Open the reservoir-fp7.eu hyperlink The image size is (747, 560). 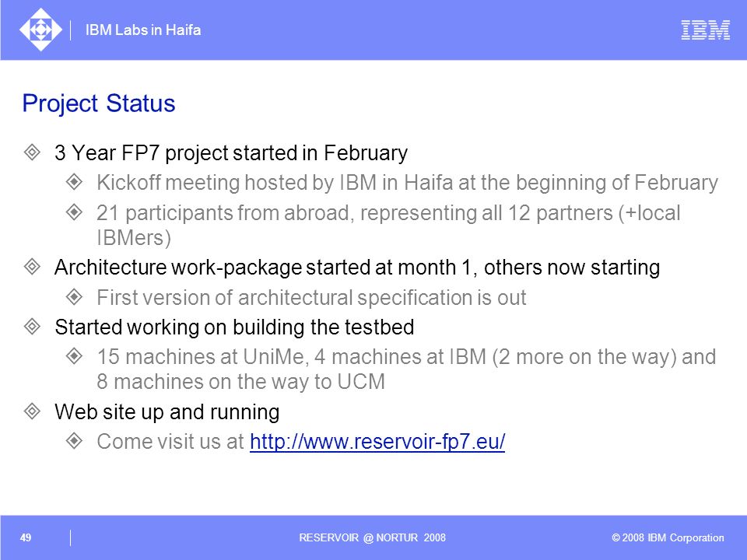(x=377, y=442)
